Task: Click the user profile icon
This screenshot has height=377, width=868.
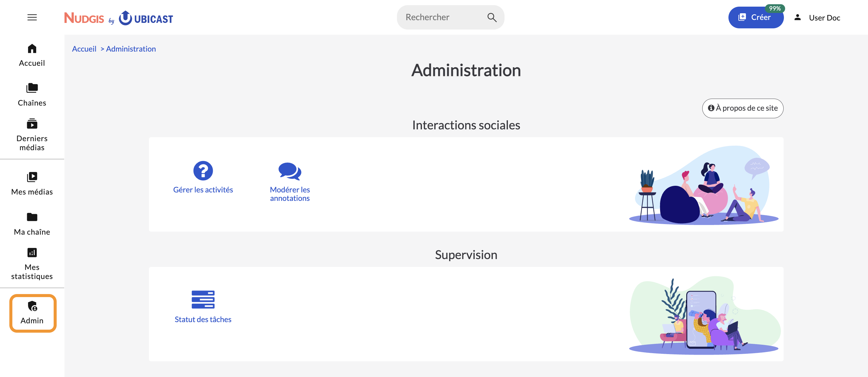Action: [x=797, y=17]
